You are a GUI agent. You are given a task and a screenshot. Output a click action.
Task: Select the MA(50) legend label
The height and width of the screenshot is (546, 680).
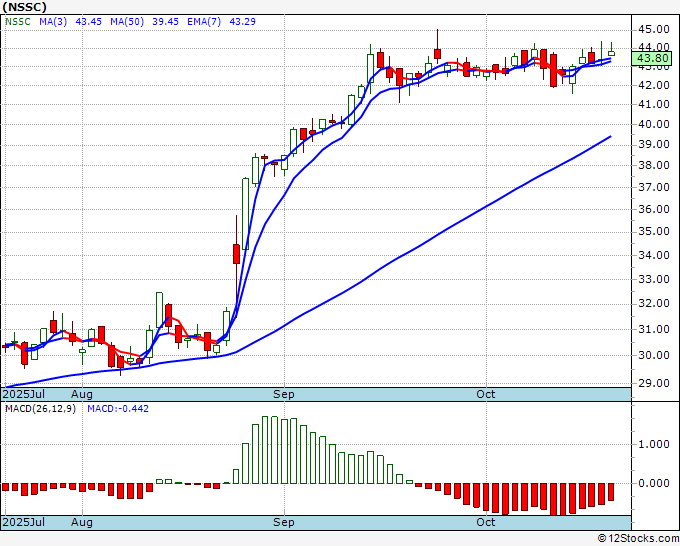pos(127,22)
